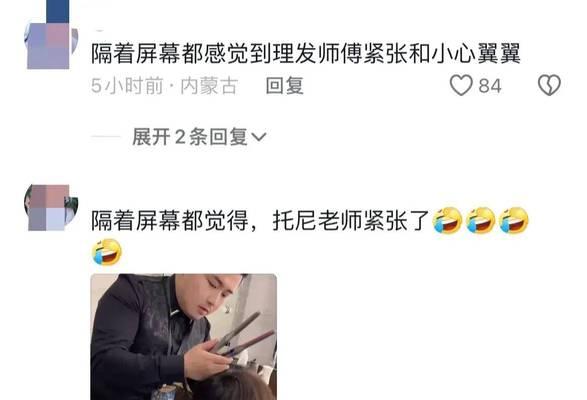Tap the line left of 展开2条回复
The width and height of the screenshot is (587, 400).
click(x=106, y=137)
